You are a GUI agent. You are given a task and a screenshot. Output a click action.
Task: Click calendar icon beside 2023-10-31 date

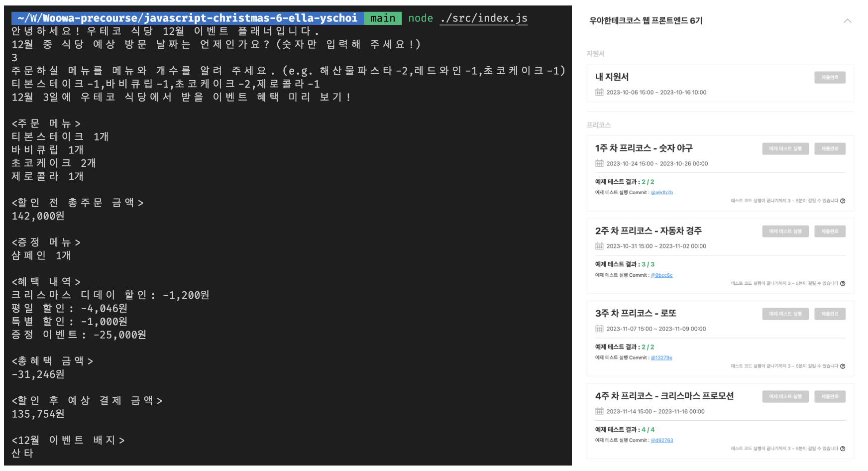(x=599, y=246)
